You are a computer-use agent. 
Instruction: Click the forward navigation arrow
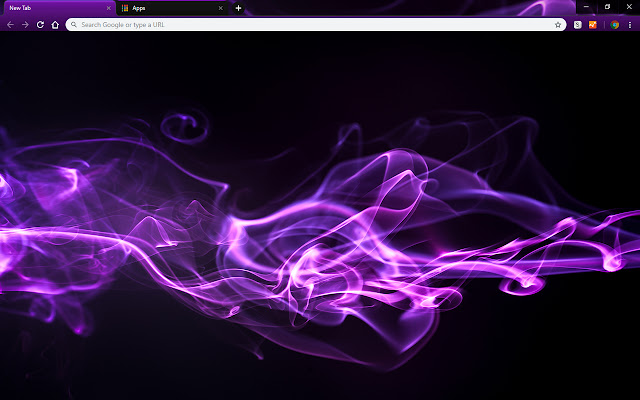click(25, 24)
